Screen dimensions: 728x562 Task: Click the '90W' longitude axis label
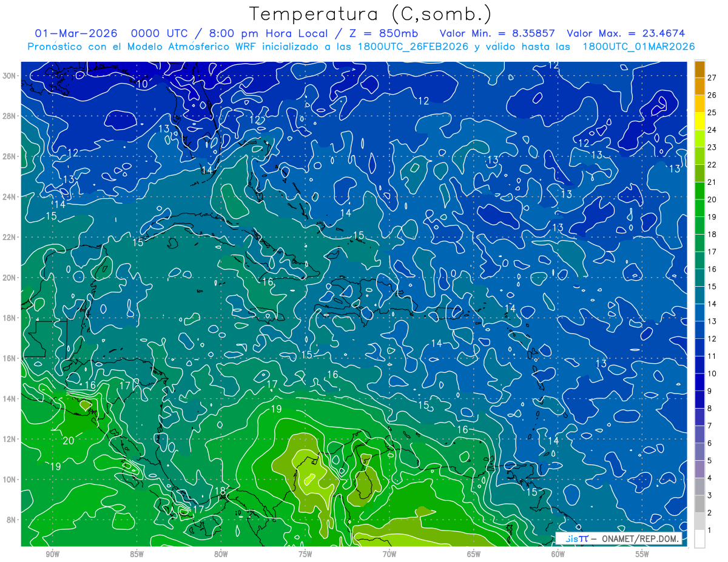(x=52, y=554)
